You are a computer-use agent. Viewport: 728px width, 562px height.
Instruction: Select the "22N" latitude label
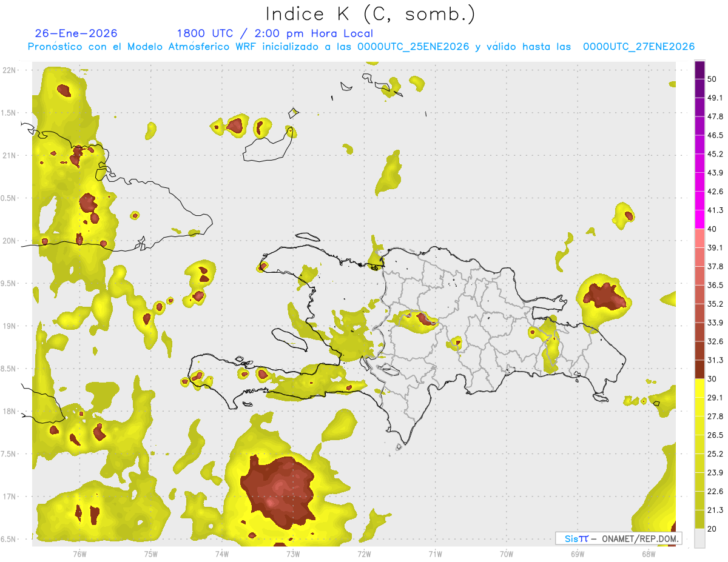pos(10,70)
